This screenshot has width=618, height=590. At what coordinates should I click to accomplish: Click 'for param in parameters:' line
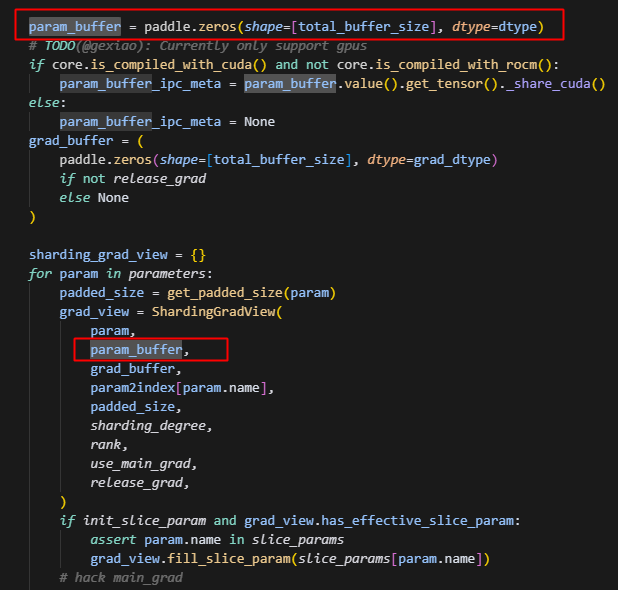120,274
